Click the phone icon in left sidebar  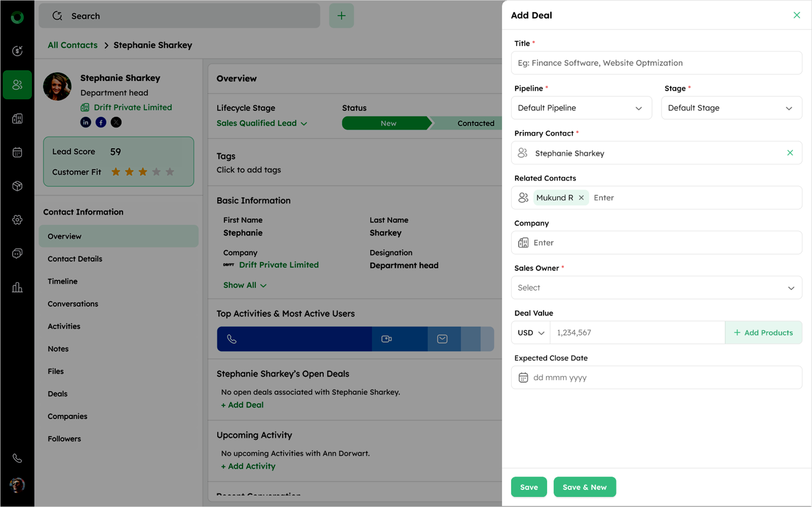coord(17,458)
